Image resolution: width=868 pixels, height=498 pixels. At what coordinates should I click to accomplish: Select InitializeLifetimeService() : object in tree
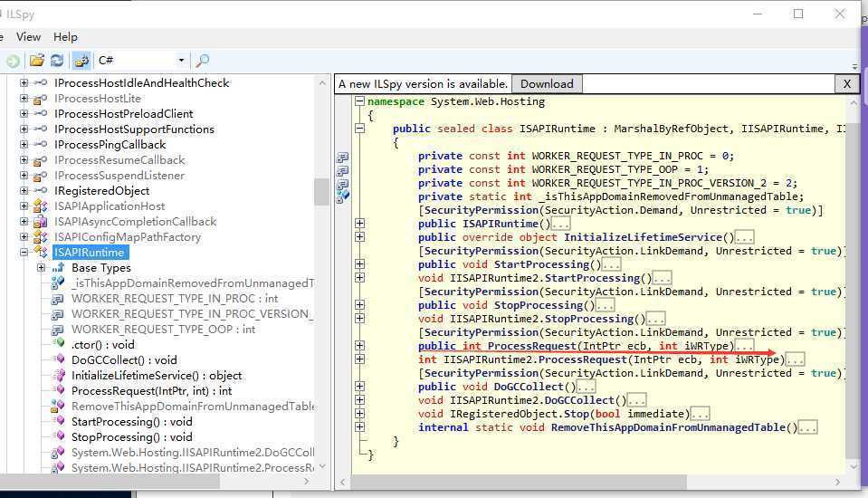pos(157,376)
